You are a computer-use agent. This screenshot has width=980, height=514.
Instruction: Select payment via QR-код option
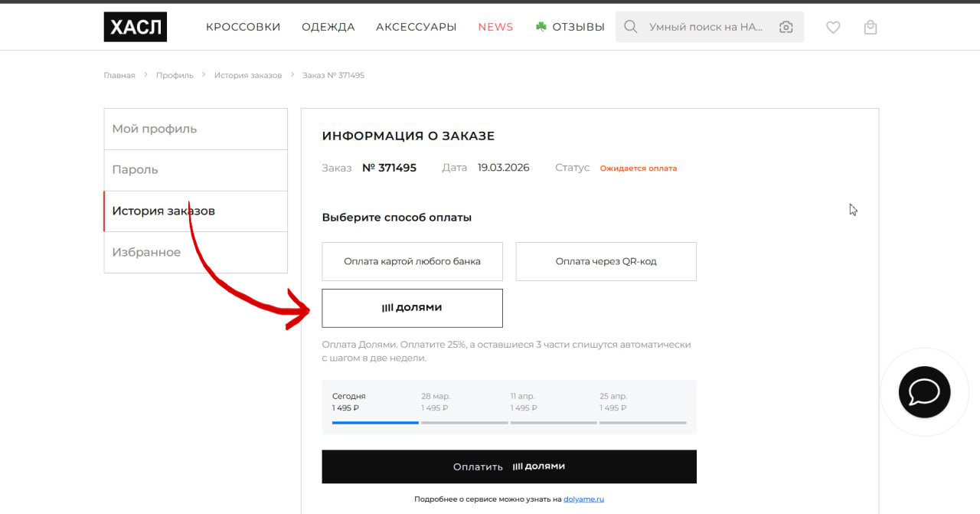606,261
